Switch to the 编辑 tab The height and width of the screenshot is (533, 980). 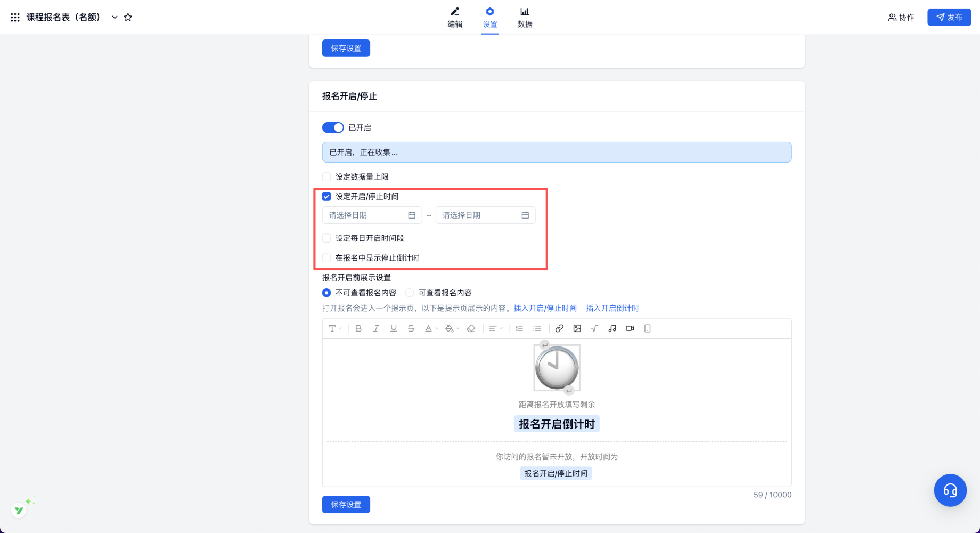[455, 17]
